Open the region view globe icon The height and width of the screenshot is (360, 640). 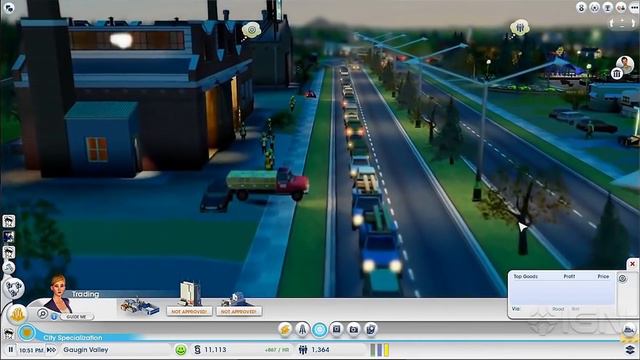(x=595, y=7)
